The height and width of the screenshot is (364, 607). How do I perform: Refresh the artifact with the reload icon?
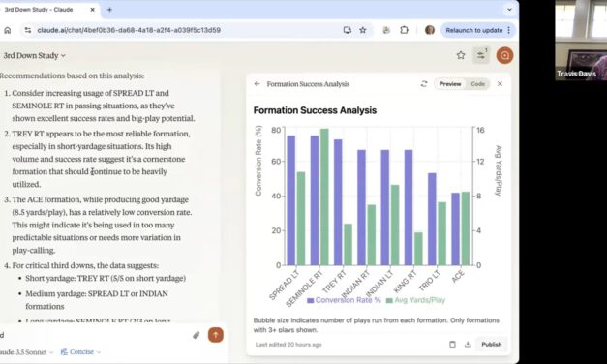click(x=424, y=84)
